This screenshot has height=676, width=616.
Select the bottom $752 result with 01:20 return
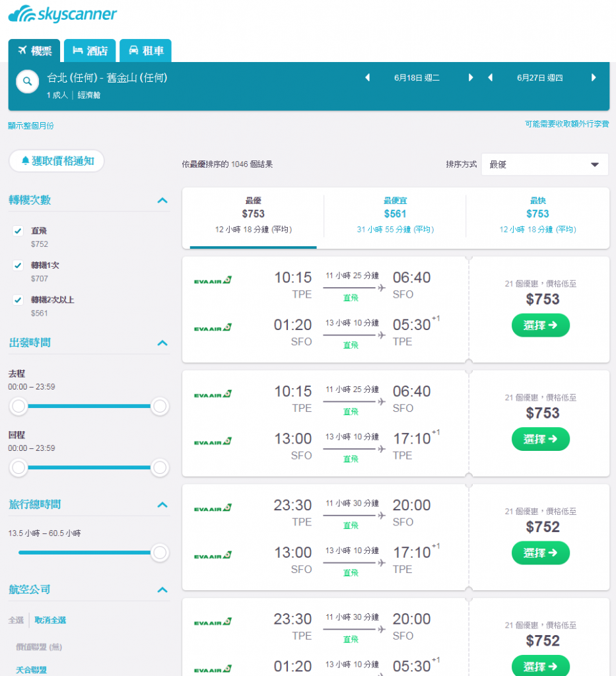click(x=541, y=666)
